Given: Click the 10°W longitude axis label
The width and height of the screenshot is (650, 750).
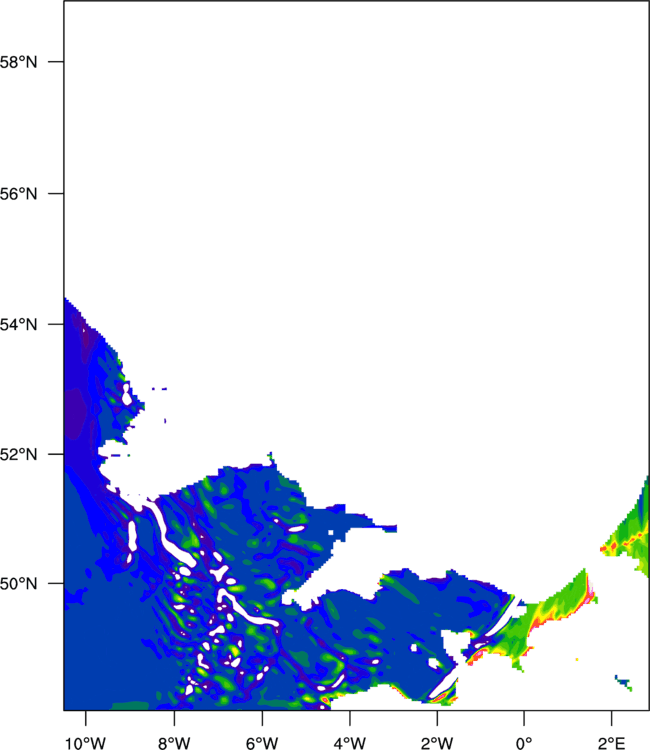Looking at the screenshot, I should point(86,743).
